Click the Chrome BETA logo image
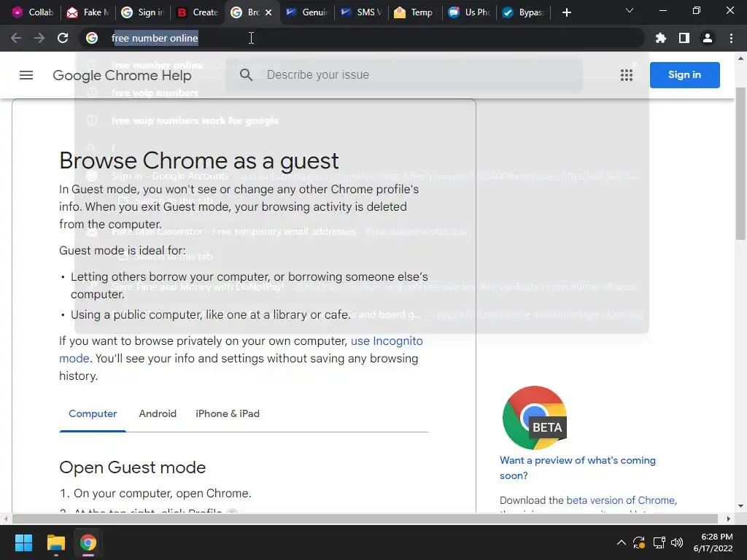This screenshot has height=560, width=747. (535, 418)
